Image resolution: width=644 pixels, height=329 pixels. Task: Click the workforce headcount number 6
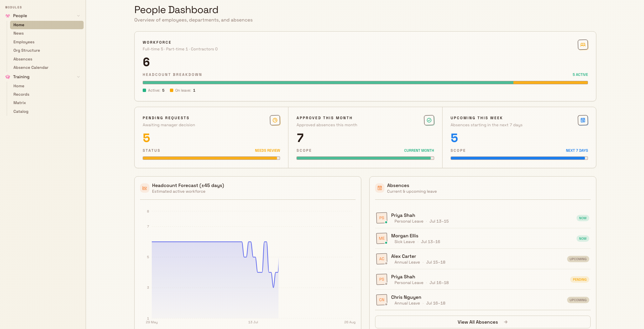(146, 62)
